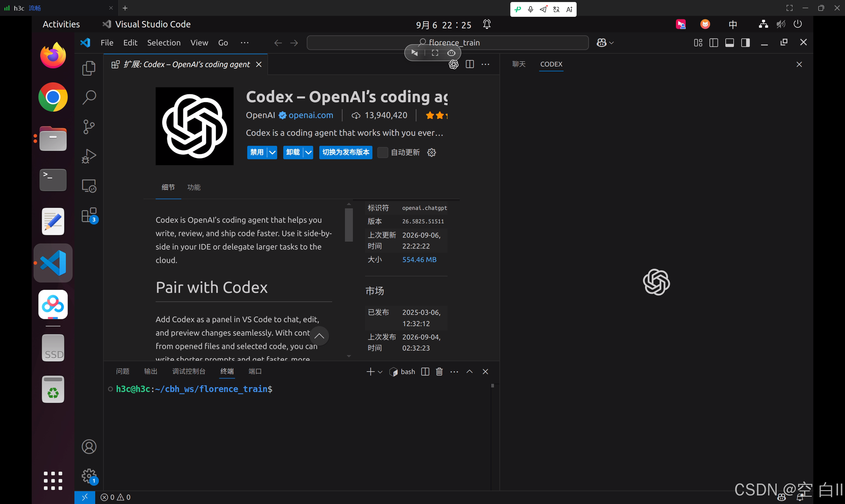Toggle the secondary side bar

pos(745,43)
